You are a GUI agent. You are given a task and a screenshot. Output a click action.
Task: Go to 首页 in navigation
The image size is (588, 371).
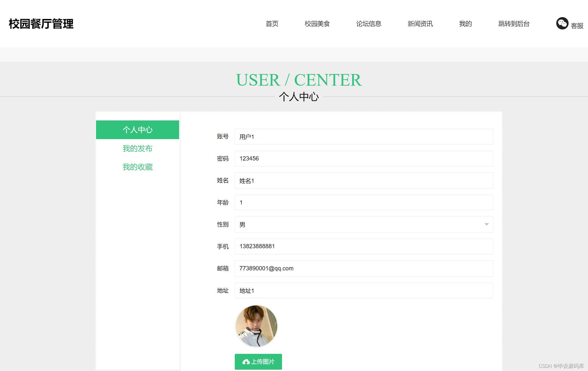point(272,24)
